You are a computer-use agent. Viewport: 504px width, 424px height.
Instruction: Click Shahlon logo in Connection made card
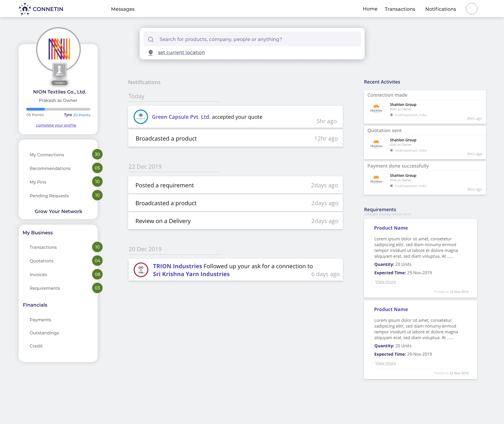click(x=376, y=108)
